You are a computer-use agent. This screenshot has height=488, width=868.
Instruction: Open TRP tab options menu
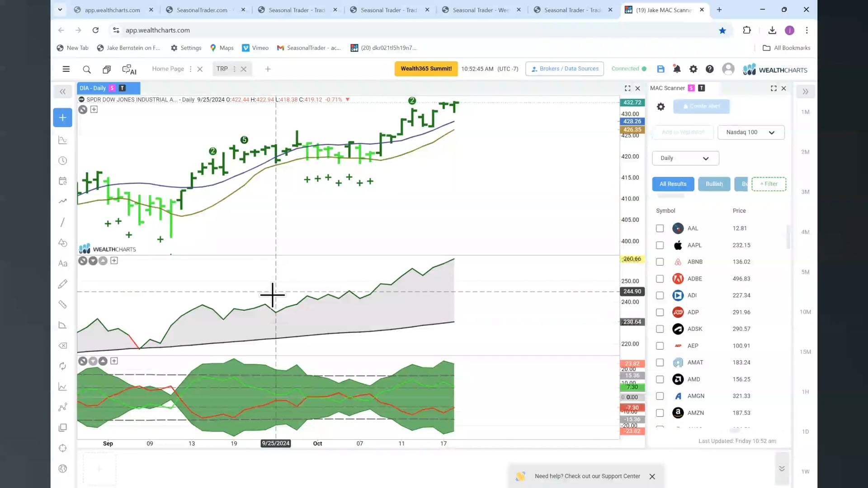[x=234, y=69]
